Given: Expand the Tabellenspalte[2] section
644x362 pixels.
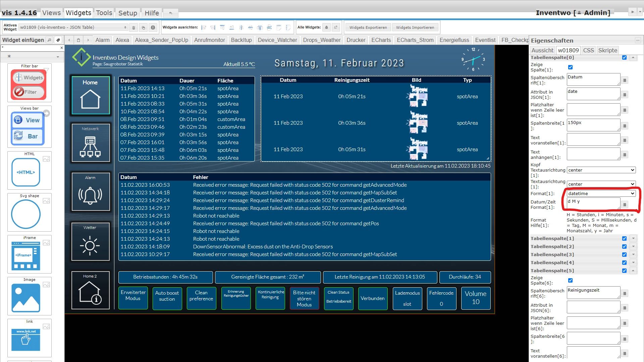Looking at the screenshot, I should 633,247.
